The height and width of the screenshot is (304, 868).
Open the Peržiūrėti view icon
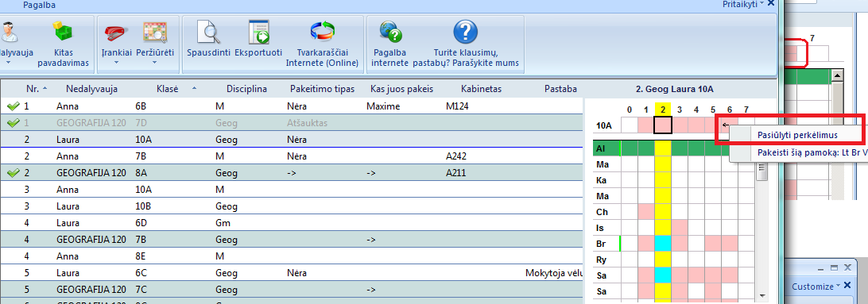coord(154,32)
